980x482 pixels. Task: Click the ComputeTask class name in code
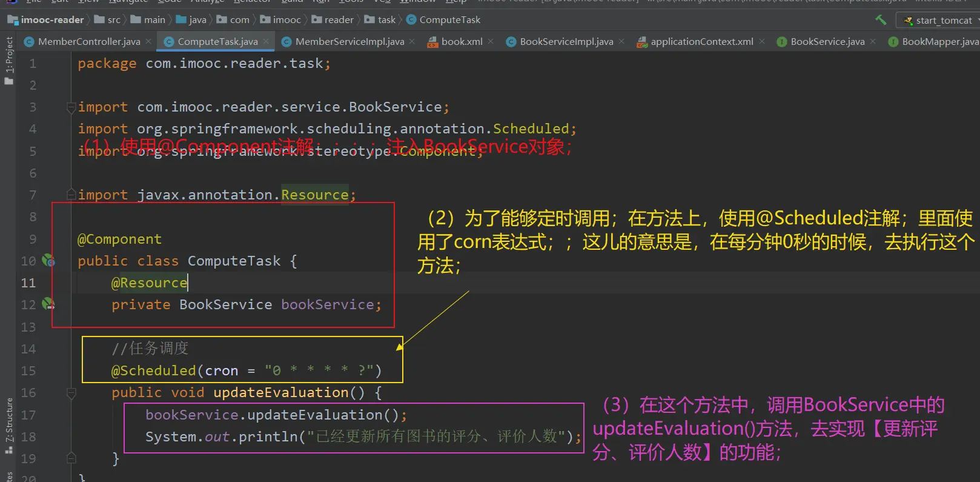(x=234, y=261)
